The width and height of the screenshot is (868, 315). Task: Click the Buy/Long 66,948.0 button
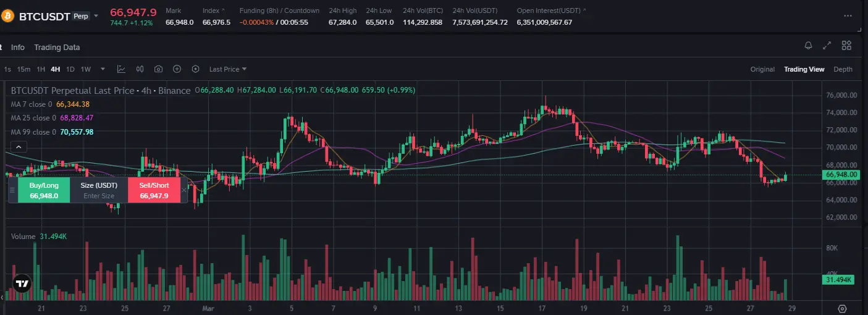pyautogui.click(x=44, y=190)
